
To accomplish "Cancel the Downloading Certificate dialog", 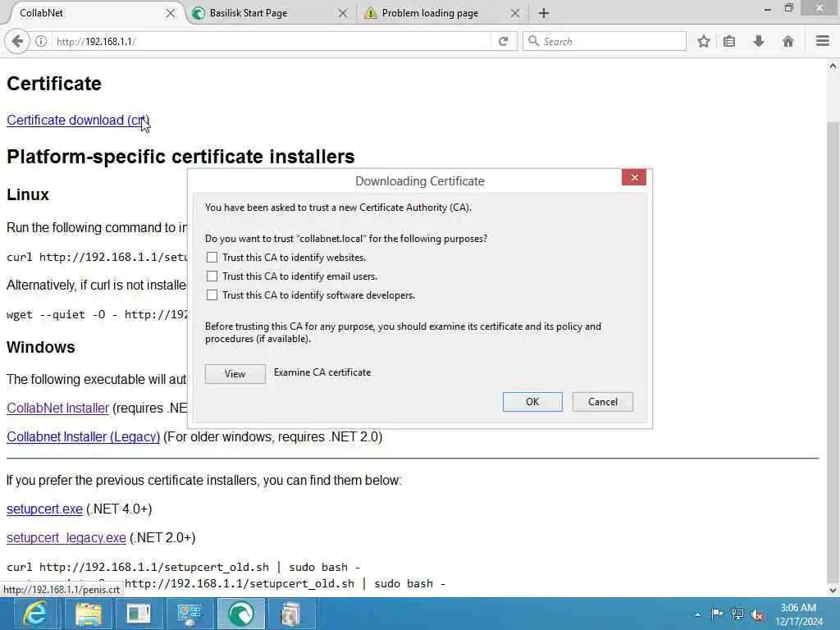I will click(x=603, y=402).
